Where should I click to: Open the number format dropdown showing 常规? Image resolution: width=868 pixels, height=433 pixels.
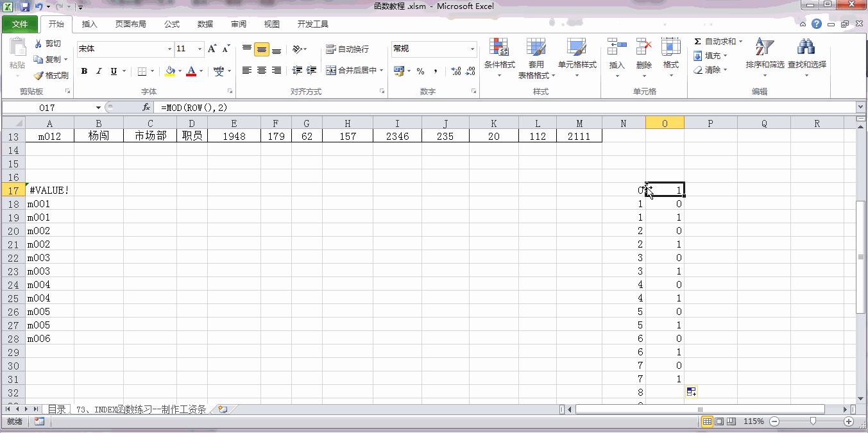coord(472,49)
